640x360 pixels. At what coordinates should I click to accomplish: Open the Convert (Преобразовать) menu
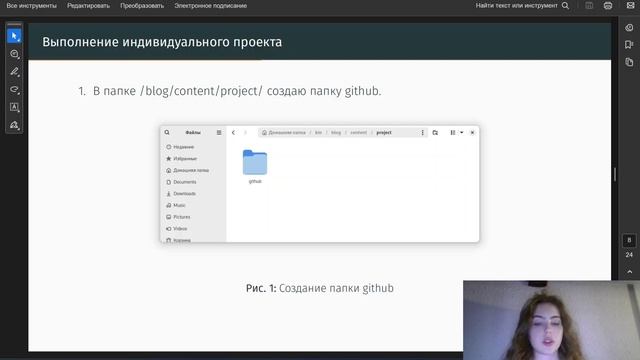click(x=142, y=6)
